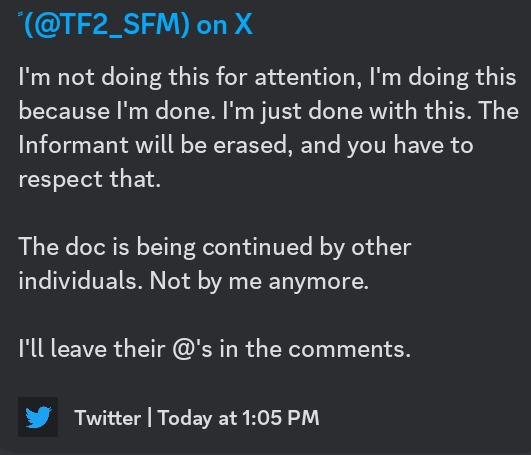Click the "@" symbol in last sentence
The image size is (531, 455).
tap(183, 349)
